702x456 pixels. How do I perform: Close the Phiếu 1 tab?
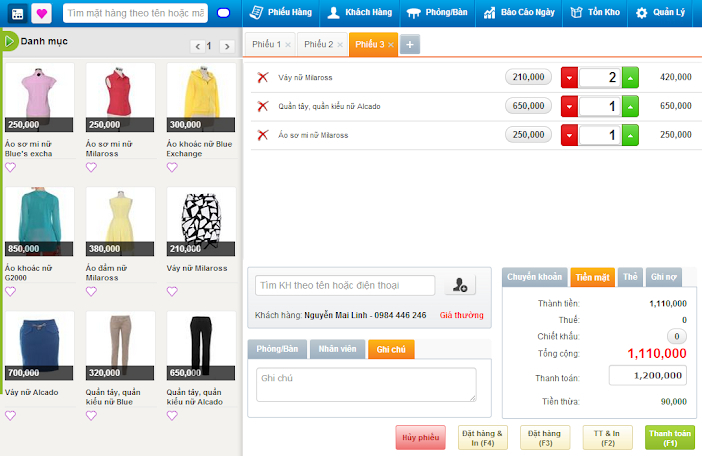[288, 45]
